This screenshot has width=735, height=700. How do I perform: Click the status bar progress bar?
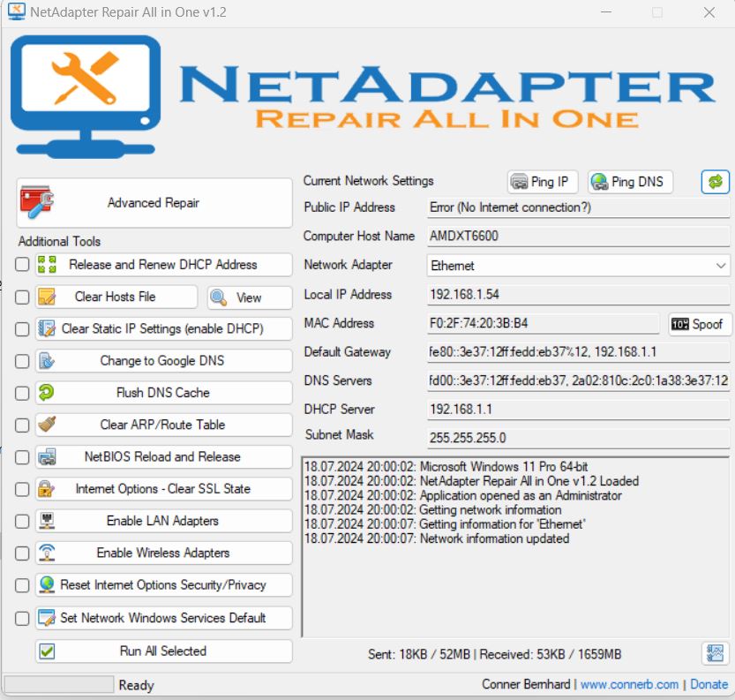coord(59,684)
